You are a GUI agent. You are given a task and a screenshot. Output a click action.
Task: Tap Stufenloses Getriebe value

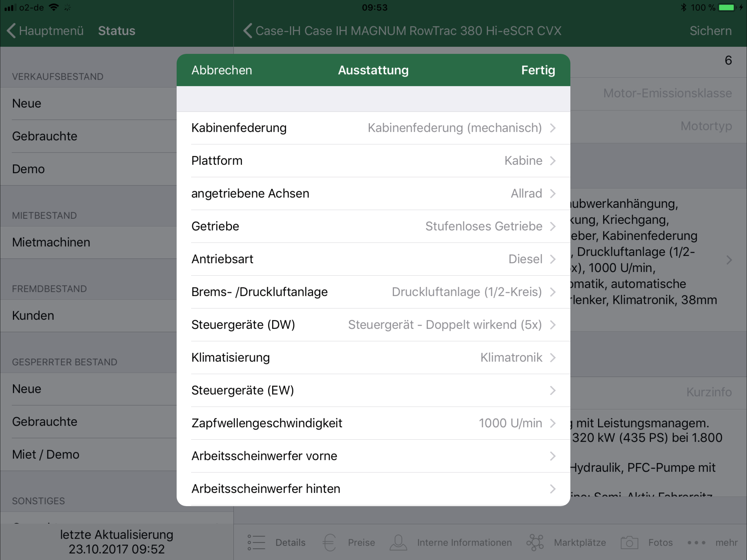point(484,226)
